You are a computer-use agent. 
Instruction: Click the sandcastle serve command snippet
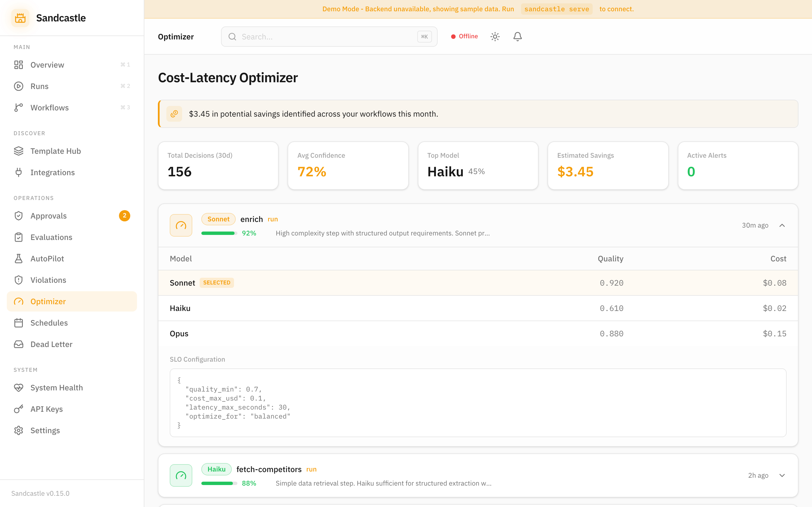click(x=556, y=9)
